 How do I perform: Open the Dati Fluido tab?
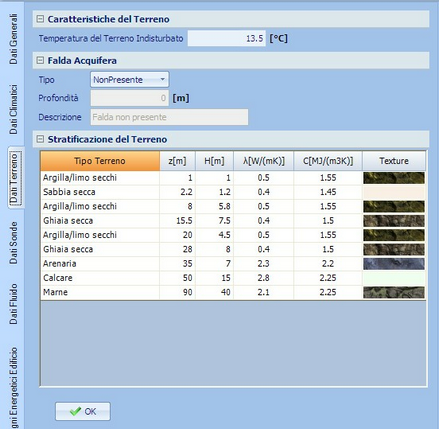(13, 304)
